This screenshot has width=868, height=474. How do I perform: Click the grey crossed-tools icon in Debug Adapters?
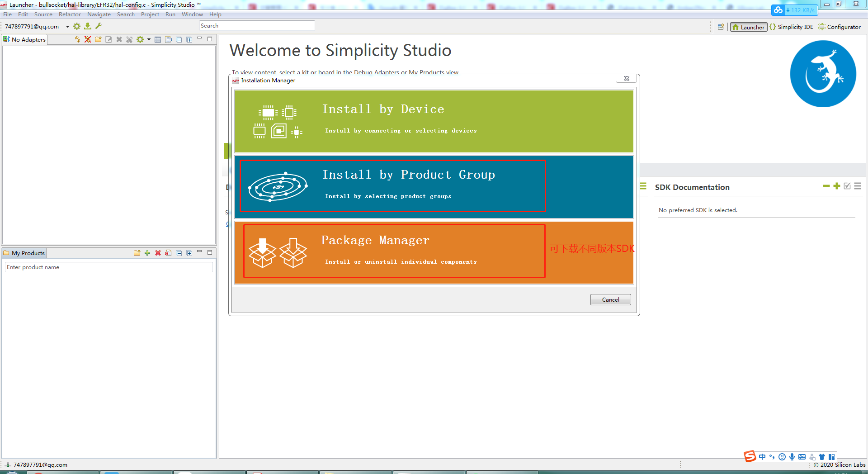(129, 39)
